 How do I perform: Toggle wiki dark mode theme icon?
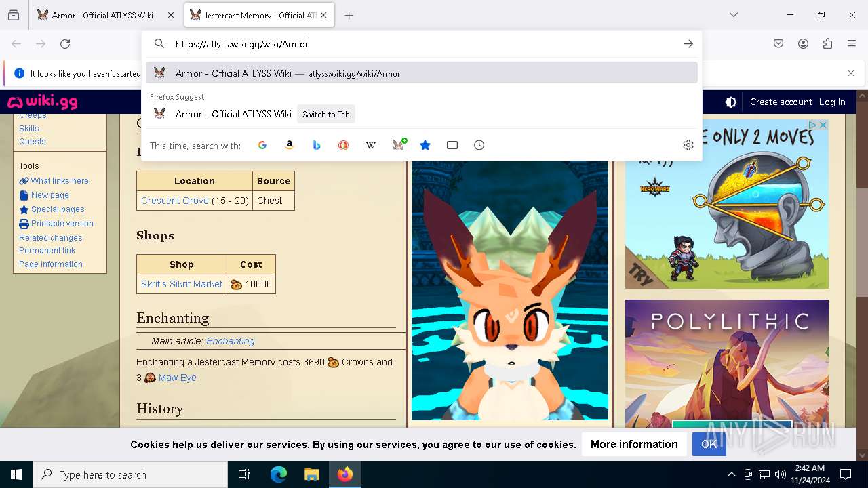pos(731,102)
